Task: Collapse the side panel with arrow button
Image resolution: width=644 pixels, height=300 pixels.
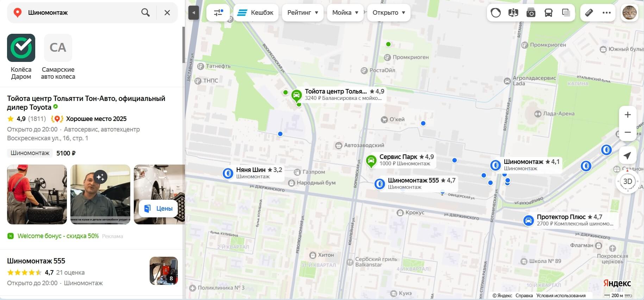Action: pyautogui.click(x=193, y=13)
